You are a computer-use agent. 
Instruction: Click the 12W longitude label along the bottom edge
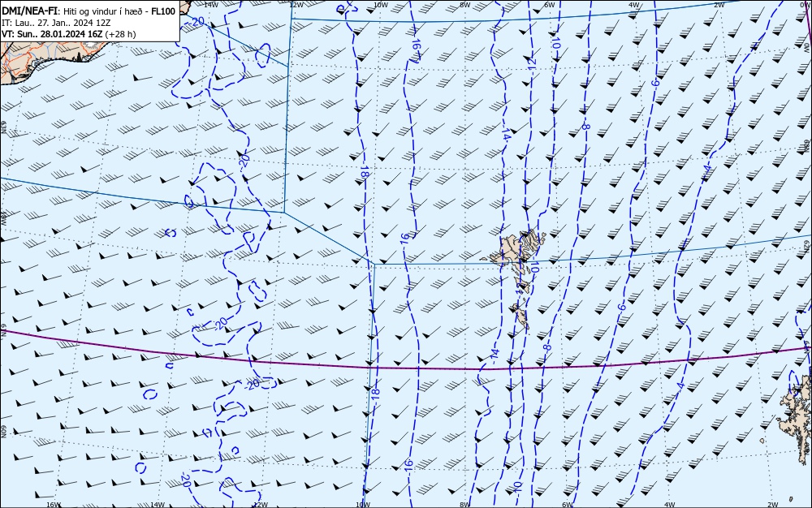(x=261, y=505)
